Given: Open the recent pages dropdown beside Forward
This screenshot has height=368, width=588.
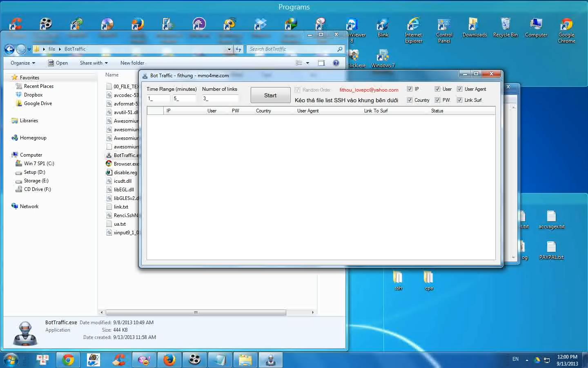Looking at the screenshot, I should [x=29, y=49].
